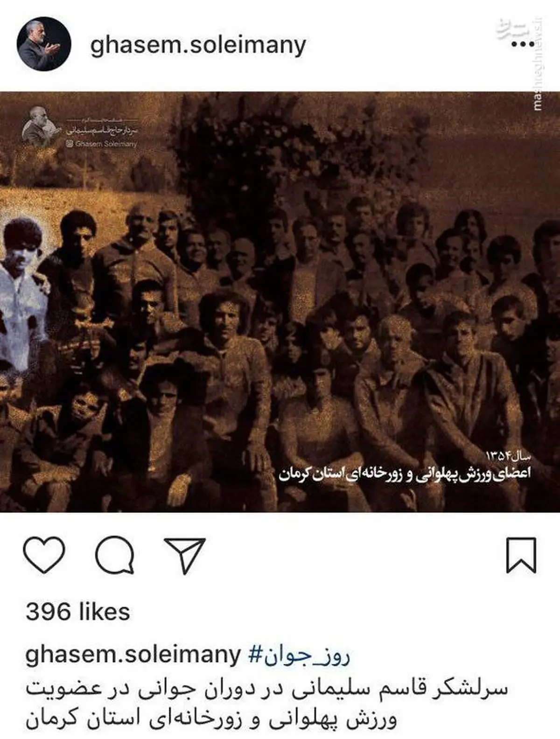Open ghasem.soleimany username in caption

pyautogui.click(x=133, y=655)
